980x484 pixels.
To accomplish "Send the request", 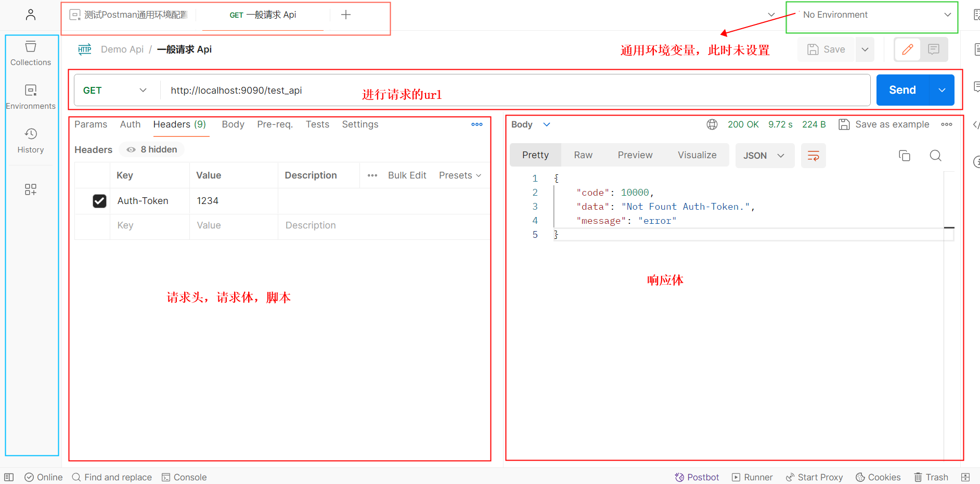I will click(902, 90).
